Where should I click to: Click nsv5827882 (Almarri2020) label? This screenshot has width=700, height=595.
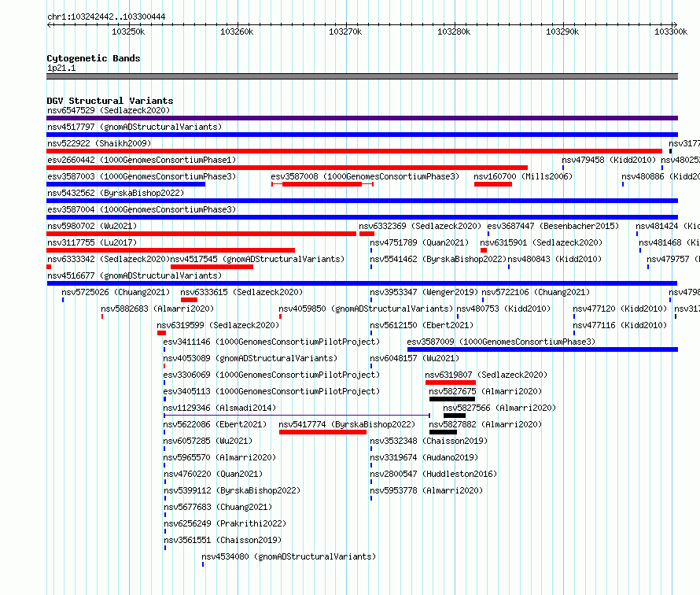485,424
